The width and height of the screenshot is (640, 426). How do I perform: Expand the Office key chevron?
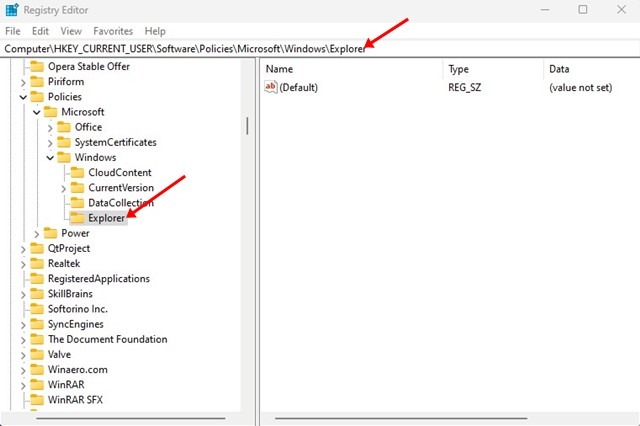(x=50, y=128)
